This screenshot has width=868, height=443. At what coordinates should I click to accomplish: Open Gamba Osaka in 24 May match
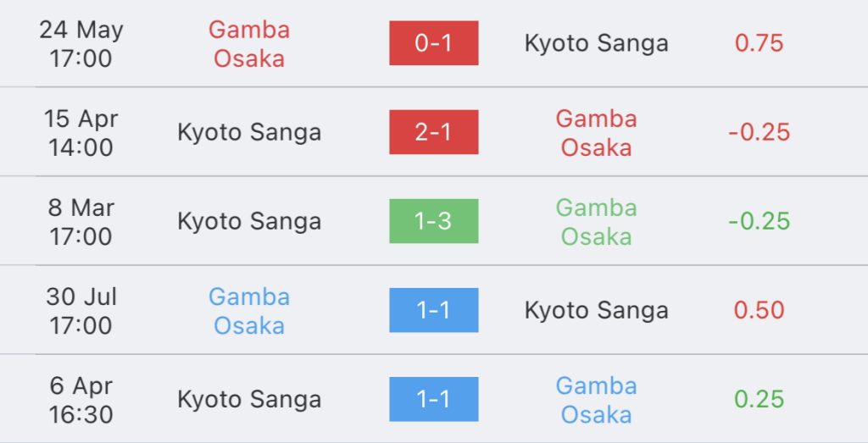(249, 44)
